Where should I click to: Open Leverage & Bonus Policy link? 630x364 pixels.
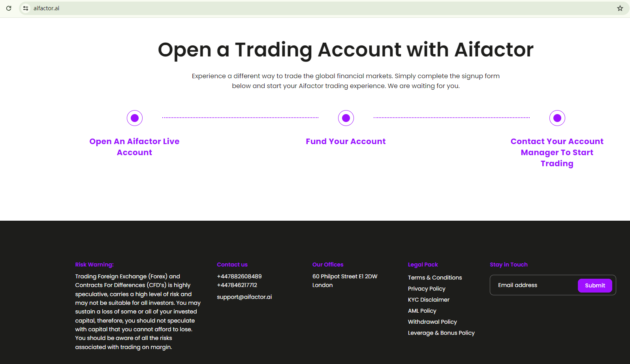click(x=441, y=333)
